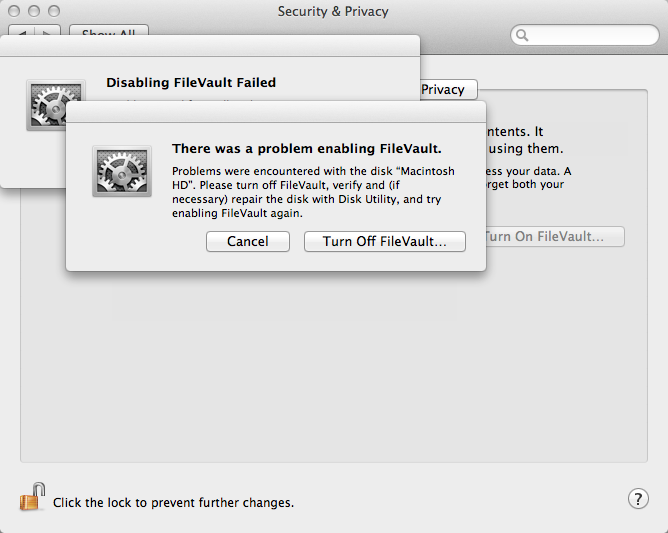Click the gear icon in the problem dialog
668x533 pixels.
[122, 171]
